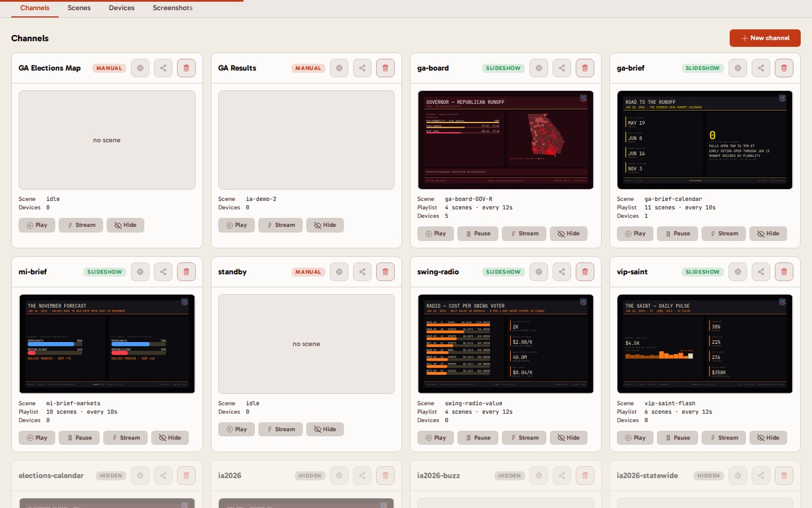
Task: Delete the swing-radio channel
Action: (x=585, y=271)
